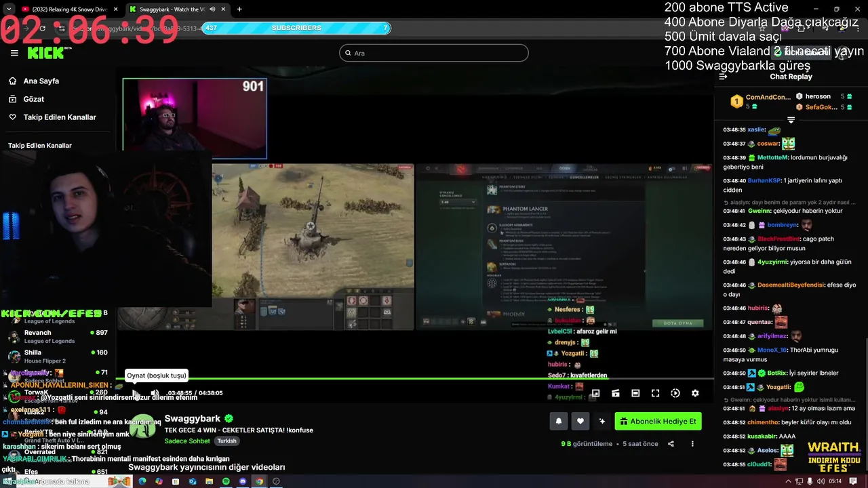Viewport: 868px width, 488px height.
Task: Toggle notification bell for Swaggybark
Action: tap(559, 422)
